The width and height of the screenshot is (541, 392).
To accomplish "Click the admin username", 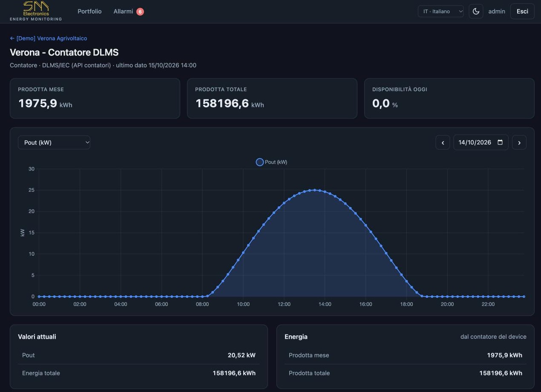I will pyautogui.click(x=497, y=12).
